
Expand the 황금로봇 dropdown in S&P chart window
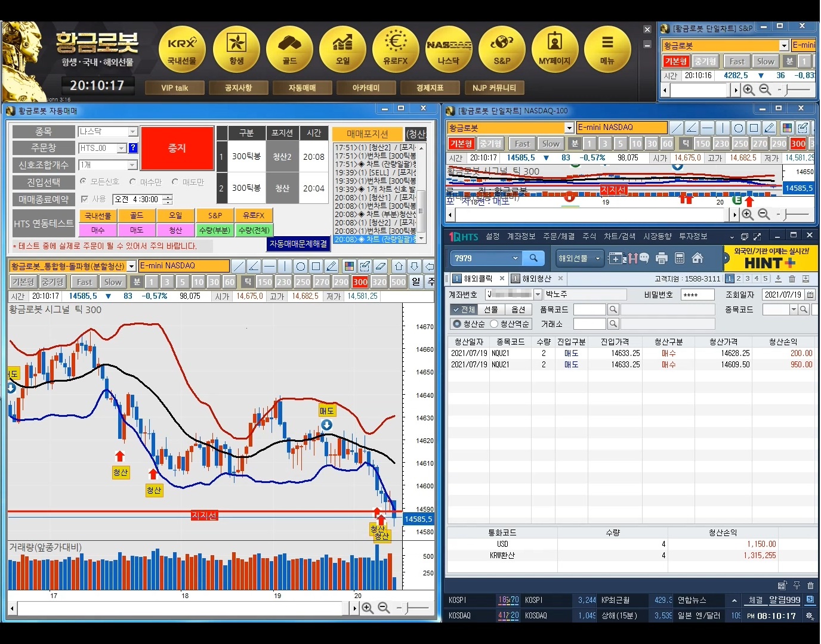(784, 45)
